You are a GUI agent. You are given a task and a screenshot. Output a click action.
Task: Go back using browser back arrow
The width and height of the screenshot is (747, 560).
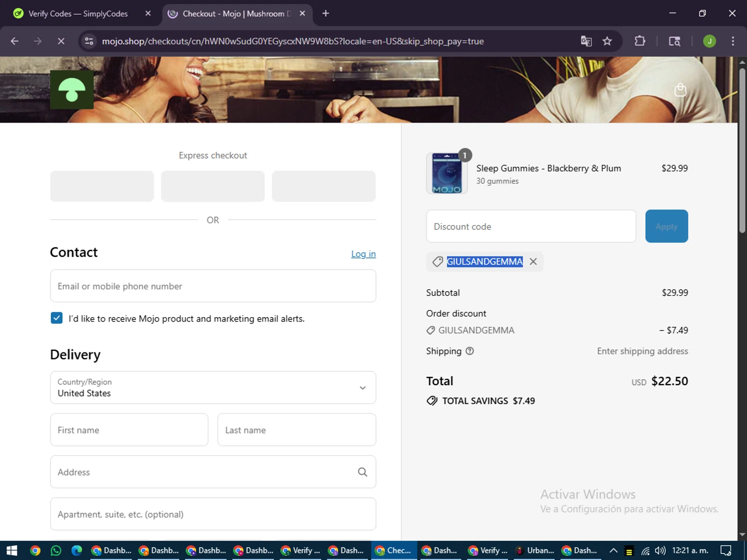[x=14, y=41]
